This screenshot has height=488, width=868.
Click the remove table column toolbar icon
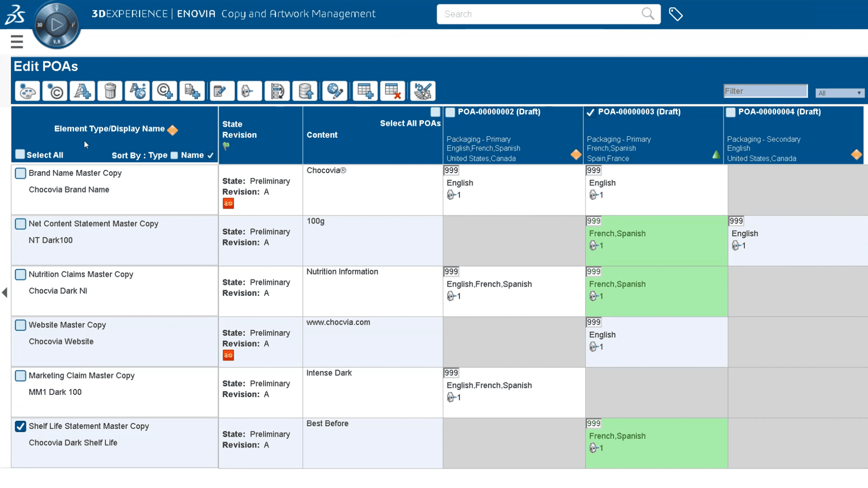pyautogui.click(x=392, y=91)
